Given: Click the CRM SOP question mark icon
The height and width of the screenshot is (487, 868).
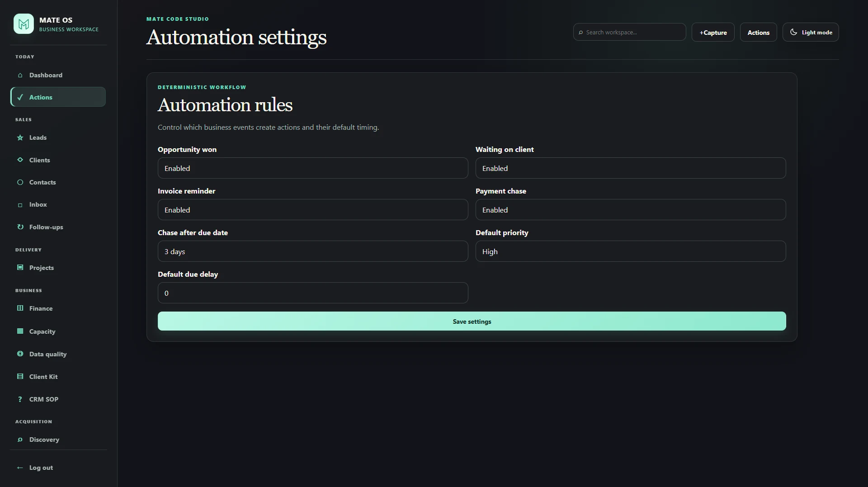Looking at the screenshot, I should [x=20, y=399].
